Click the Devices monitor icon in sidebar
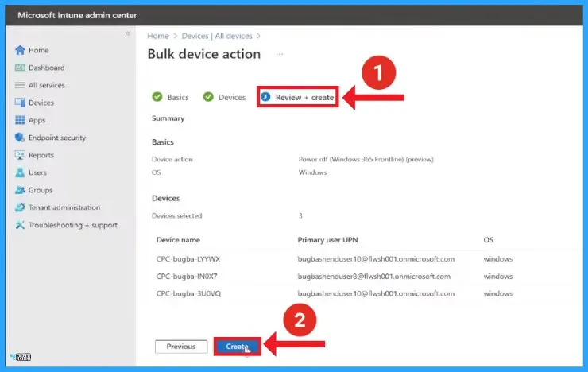This screenshot has height=372, width=588. coord(20,103)
